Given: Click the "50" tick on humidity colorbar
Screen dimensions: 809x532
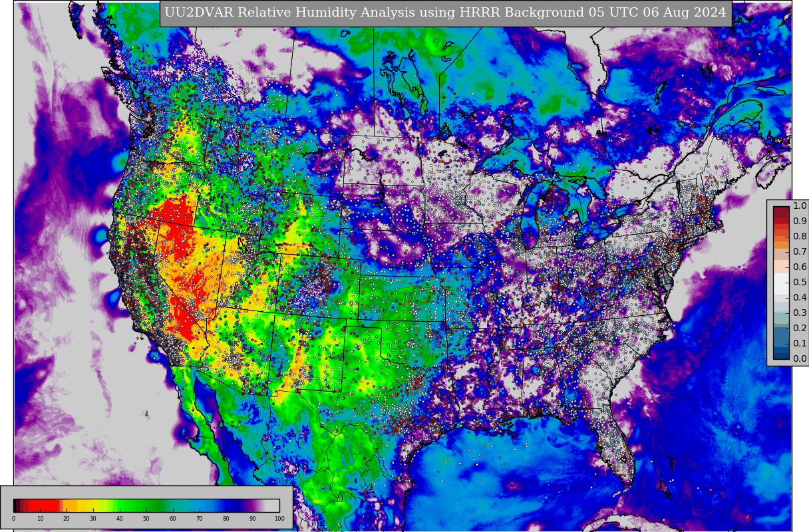Looking at the screenshot, I should coord(146,518).
